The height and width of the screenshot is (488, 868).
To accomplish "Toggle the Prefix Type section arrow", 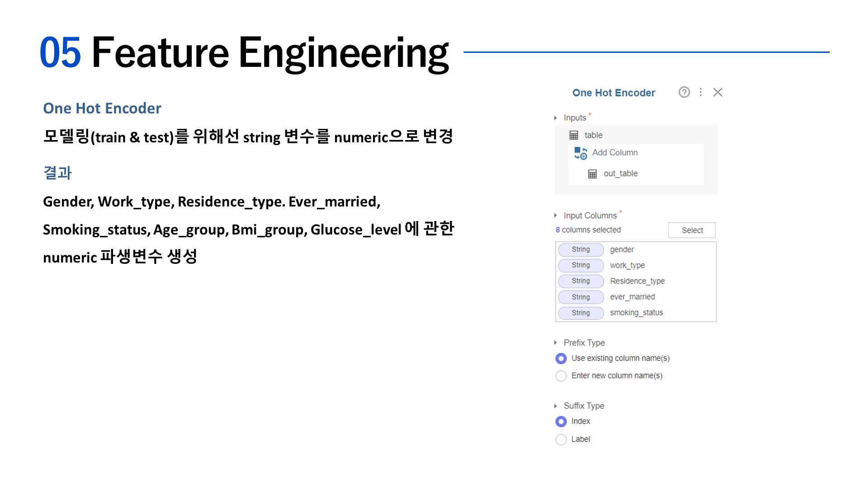I will (x=556, y=343).
